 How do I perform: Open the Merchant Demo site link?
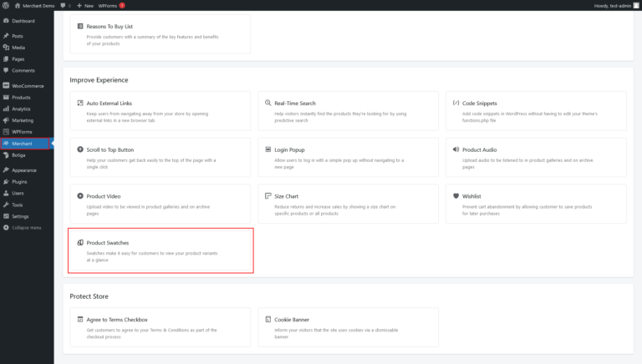34,6
